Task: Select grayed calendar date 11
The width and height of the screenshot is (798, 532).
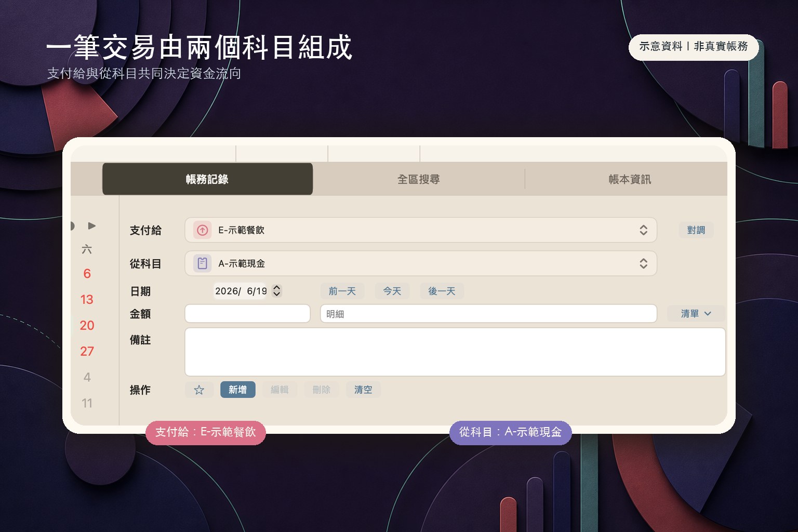Action: click(87, 404)
